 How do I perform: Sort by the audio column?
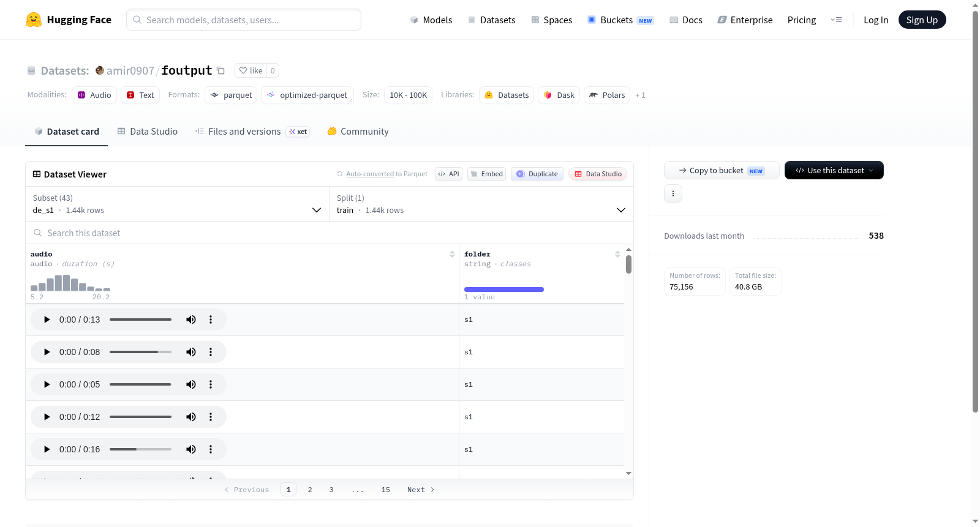pyautogui.click(x=452, y=254)
